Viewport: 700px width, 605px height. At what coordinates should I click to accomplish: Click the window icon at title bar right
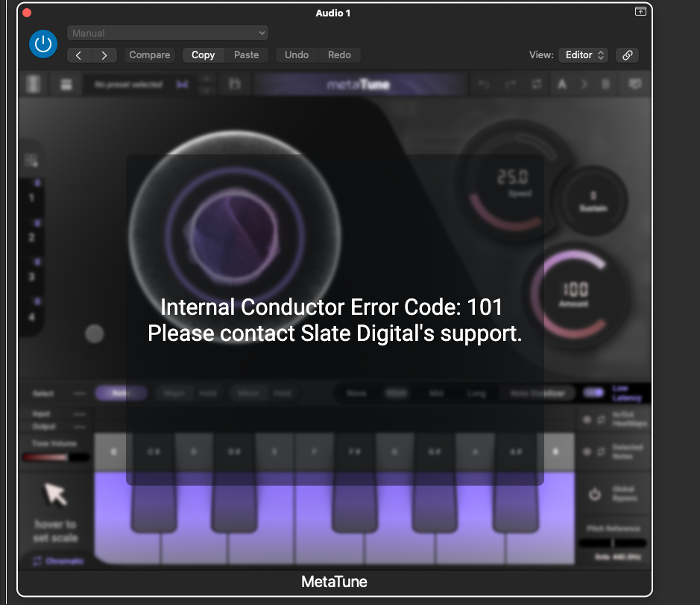click(640, 12)
